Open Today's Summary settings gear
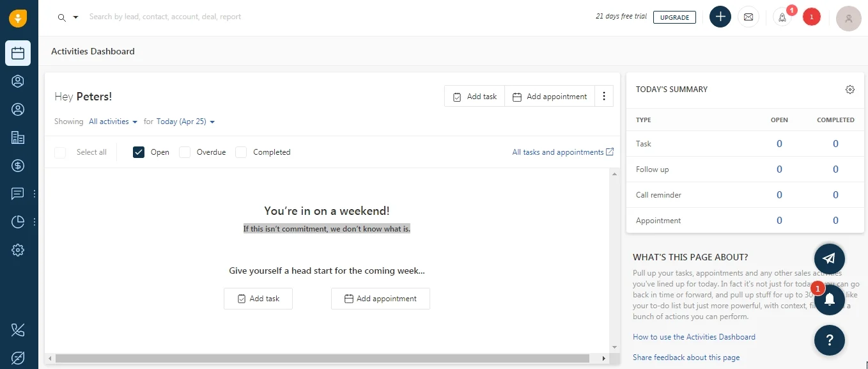The height and width of the screenshot is (369, 868). pyautogui.click(x=850, y=90)
